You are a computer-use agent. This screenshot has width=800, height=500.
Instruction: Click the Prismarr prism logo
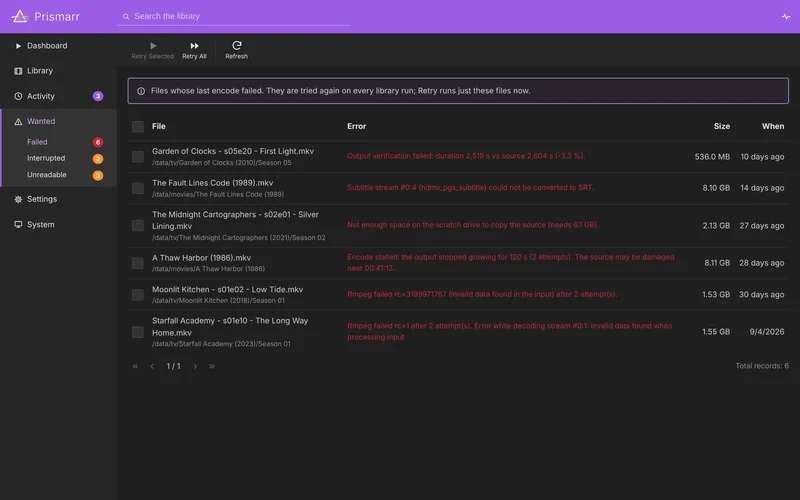click(20, 16)
